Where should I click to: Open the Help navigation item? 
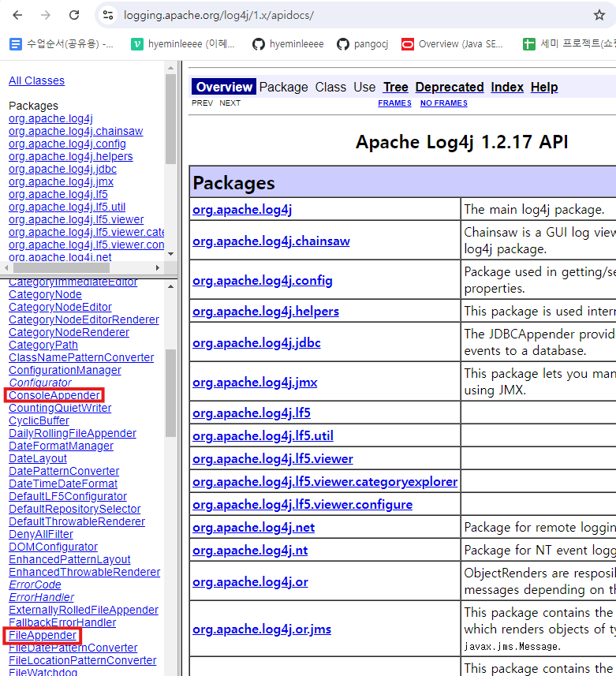coord(544,87)
